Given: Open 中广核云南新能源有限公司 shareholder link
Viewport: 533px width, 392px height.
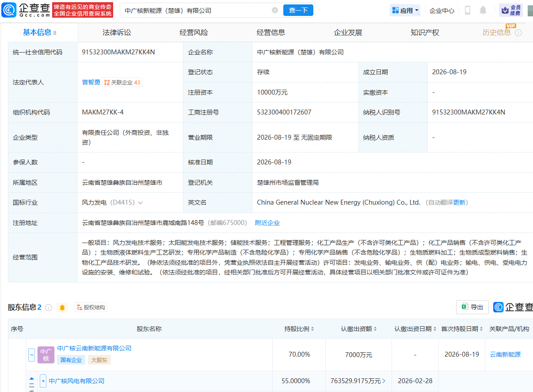Looking at the screenshot, I should tap(94, 348).
